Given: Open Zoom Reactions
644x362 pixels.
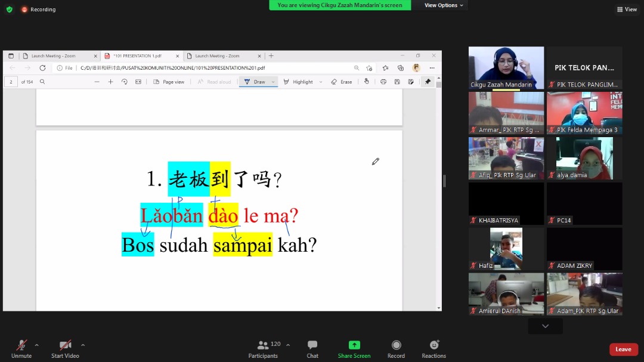Looking at the screenshot, I should [x=434, y=349].
